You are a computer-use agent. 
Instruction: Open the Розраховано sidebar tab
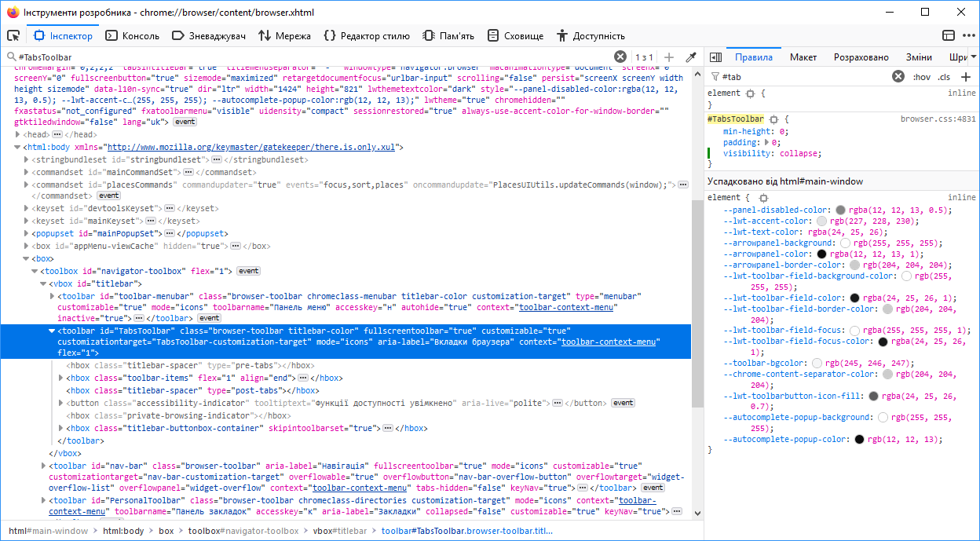pyautogui.click(x=861, y=57)
